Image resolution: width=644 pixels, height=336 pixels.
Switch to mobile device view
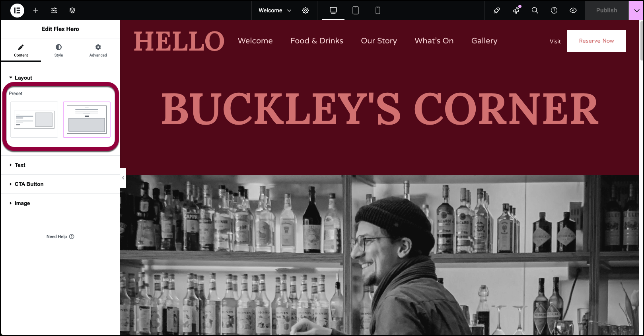[378, 10]
